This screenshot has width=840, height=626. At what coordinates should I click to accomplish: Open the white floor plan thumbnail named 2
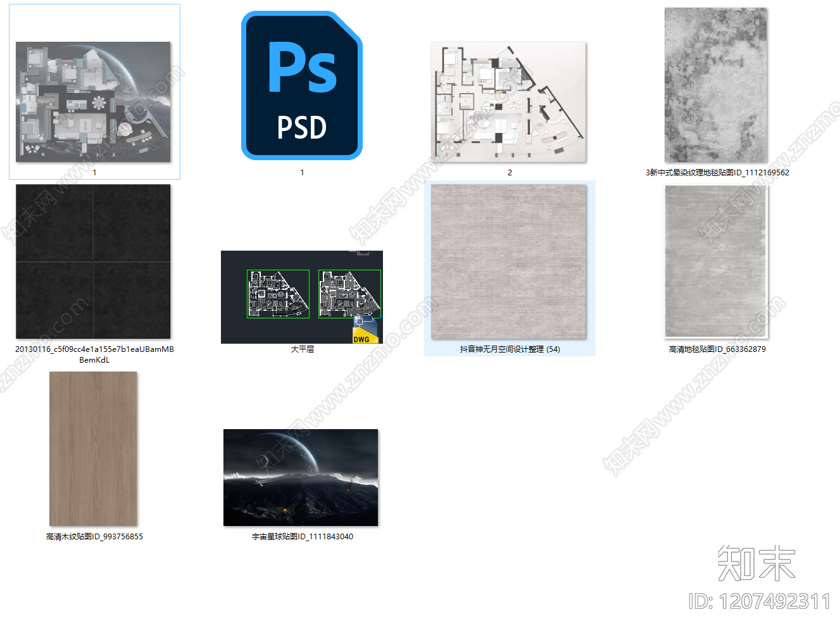(x=509, y=102)
